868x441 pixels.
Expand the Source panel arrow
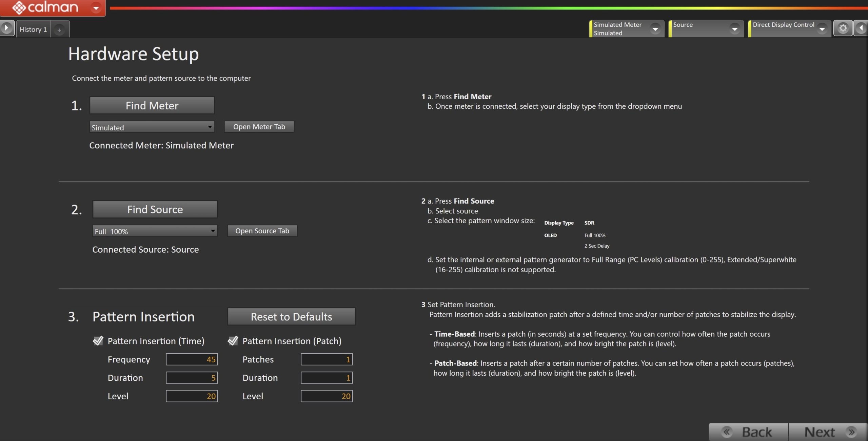click(x=734, y=29)
